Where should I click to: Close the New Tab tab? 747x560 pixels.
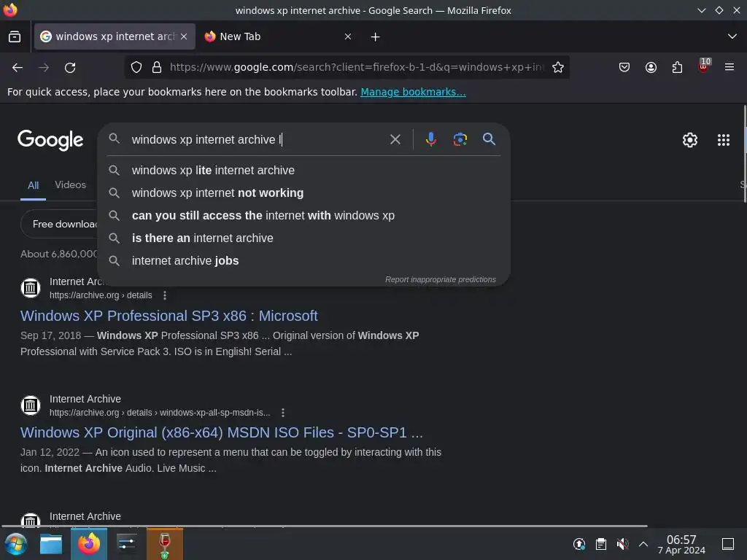pos(348,36)
